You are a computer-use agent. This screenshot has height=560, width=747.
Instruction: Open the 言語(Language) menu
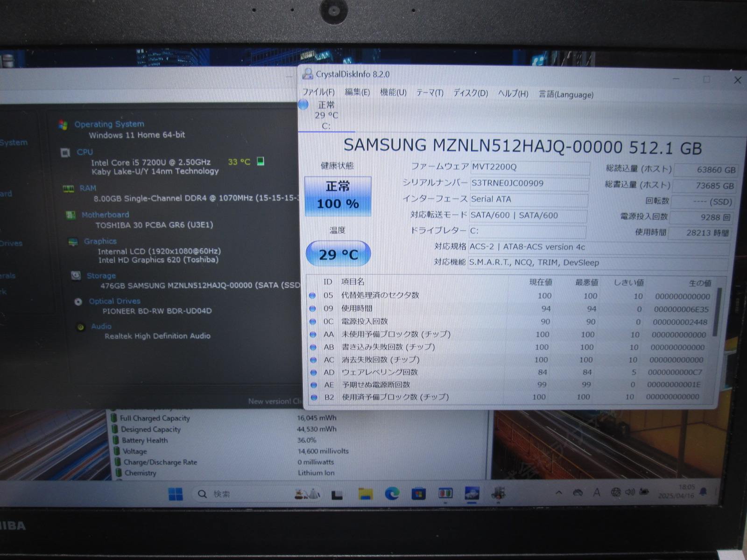(566, 94)
